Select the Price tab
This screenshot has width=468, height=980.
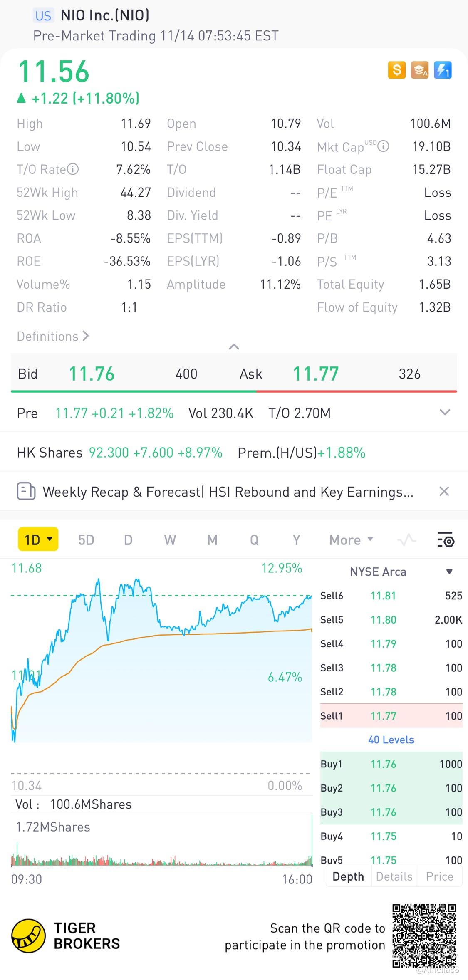tap(439, 876)
